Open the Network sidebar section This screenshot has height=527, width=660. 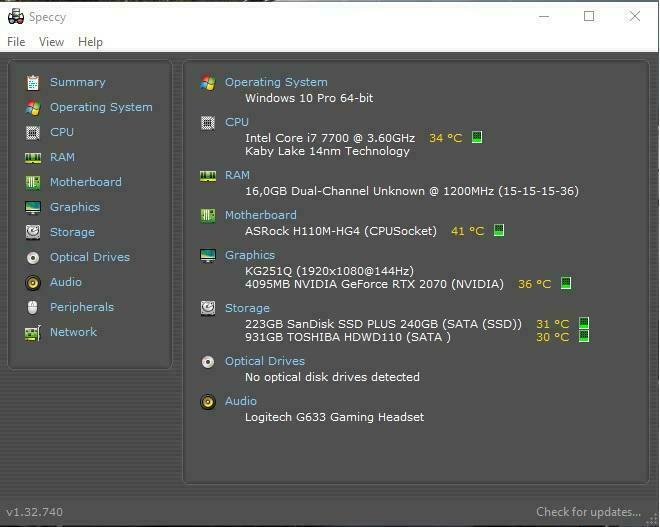(x=73, y=332)
